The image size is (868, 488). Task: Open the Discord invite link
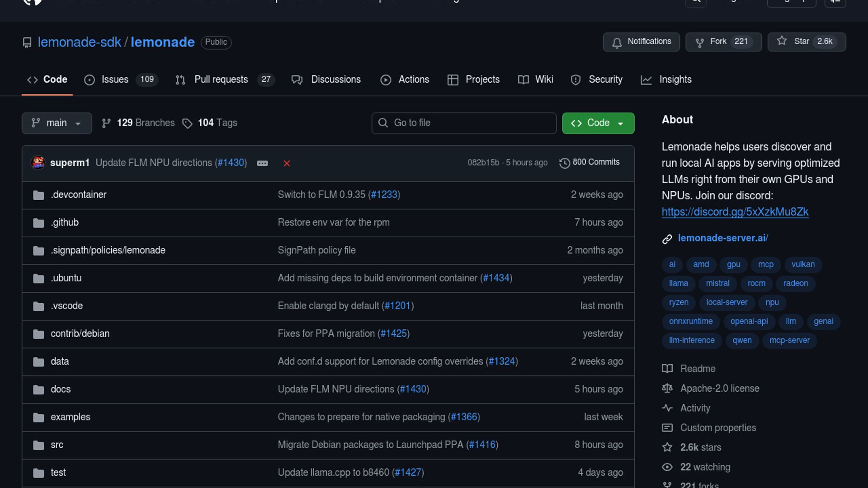pyautogui.click(x=735, y=211)
